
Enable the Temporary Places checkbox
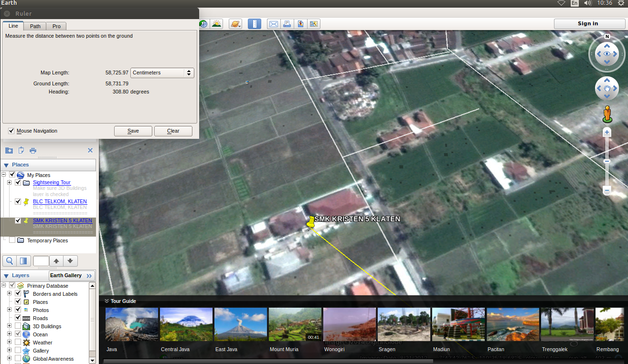(12, 240)
